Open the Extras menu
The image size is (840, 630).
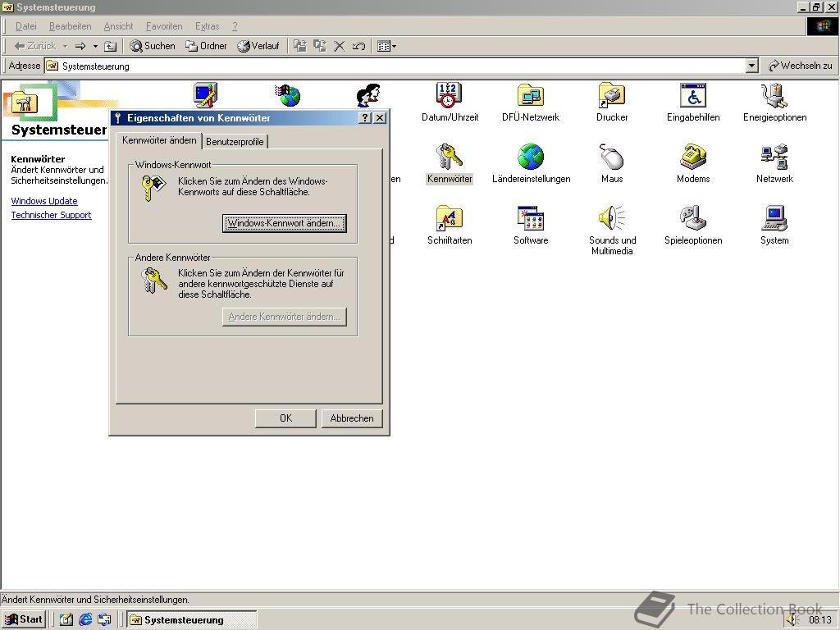pos(208,26)
